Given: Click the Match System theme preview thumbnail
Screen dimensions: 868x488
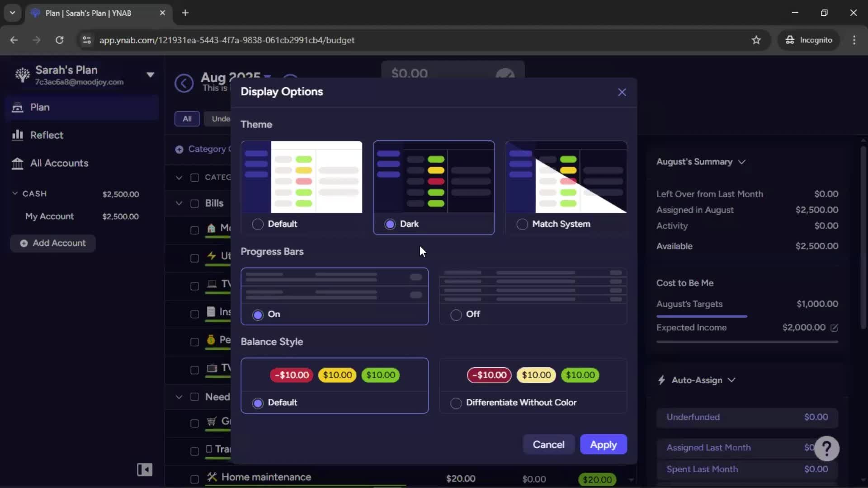Looking at the screenshot, I should pyautogui.click(x=566, y=177).
